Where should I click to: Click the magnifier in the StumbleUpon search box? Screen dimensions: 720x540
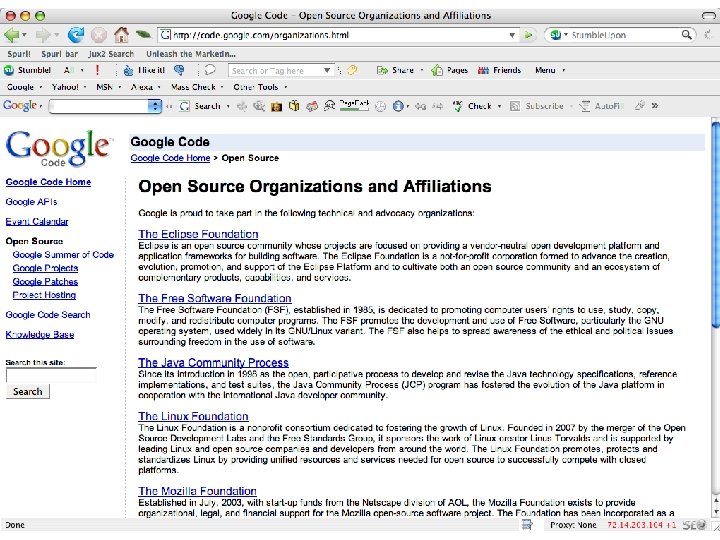686,35
